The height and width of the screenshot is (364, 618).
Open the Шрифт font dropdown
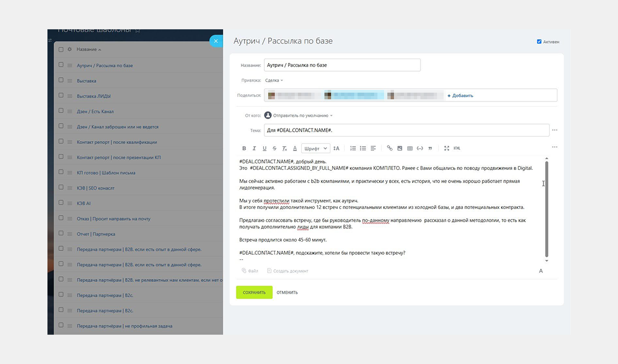tap(315, 148)
